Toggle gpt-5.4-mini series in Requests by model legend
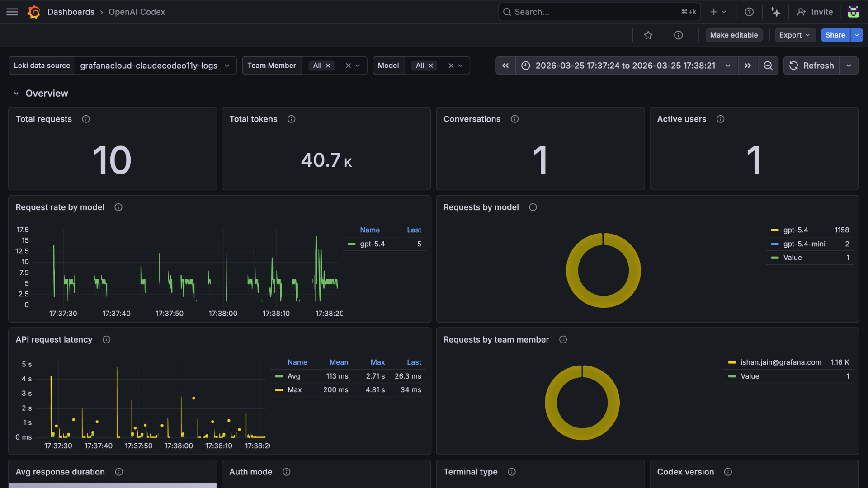Screen dimensions: 868x488 804,244
